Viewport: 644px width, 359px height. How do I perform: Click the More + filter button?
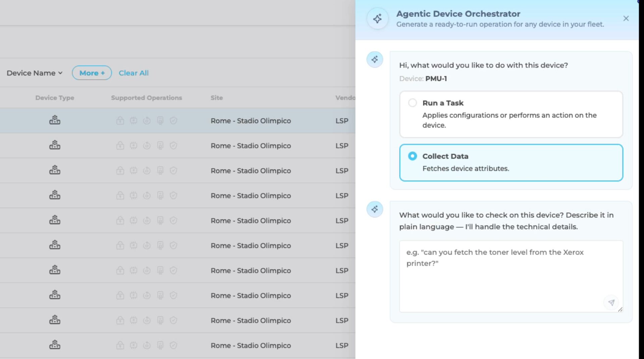tap(92, 73)
